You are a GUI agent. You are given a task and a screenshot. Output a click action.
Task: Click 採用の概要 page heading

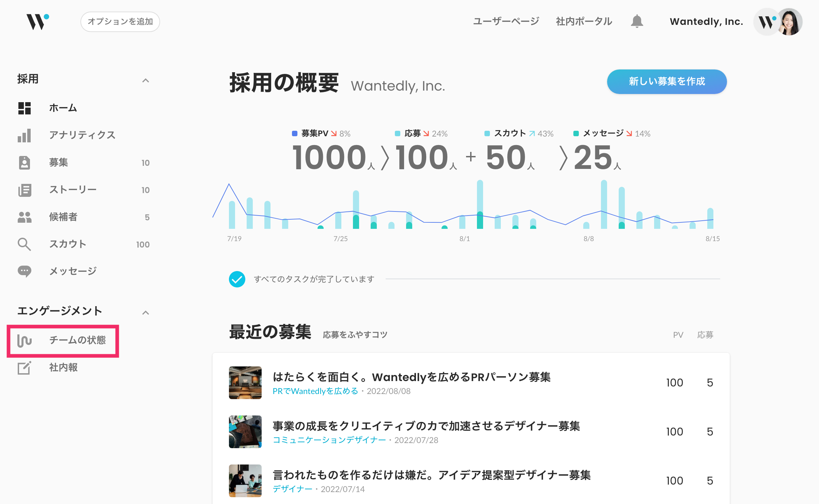pos(284,83)
